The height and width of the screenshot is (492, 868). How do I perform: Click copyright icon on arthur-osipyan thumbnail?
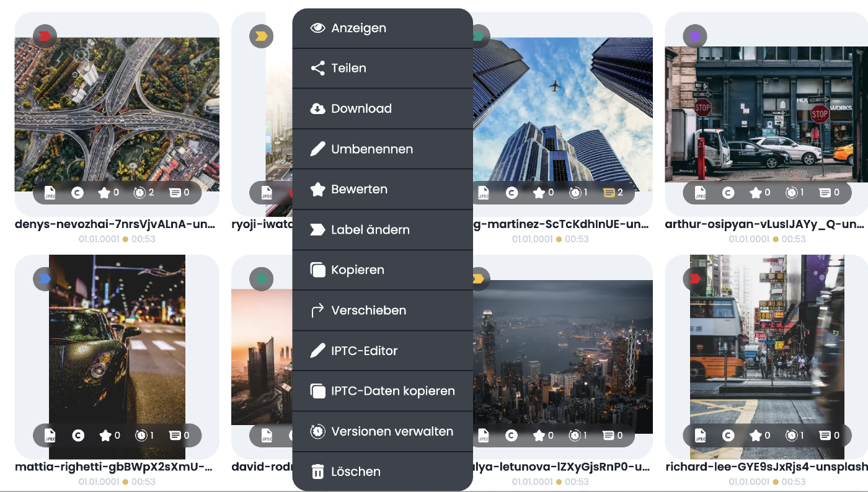click(728, 193)
